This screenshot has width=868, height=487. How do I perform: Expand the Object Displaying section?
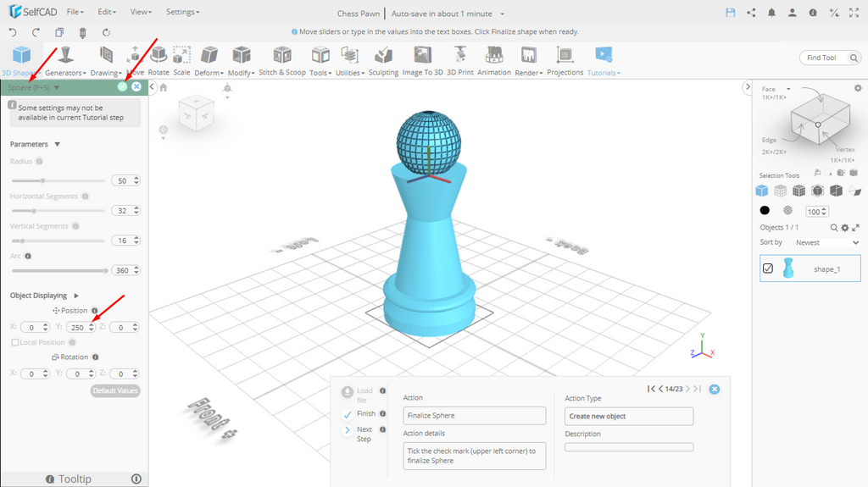76,296
